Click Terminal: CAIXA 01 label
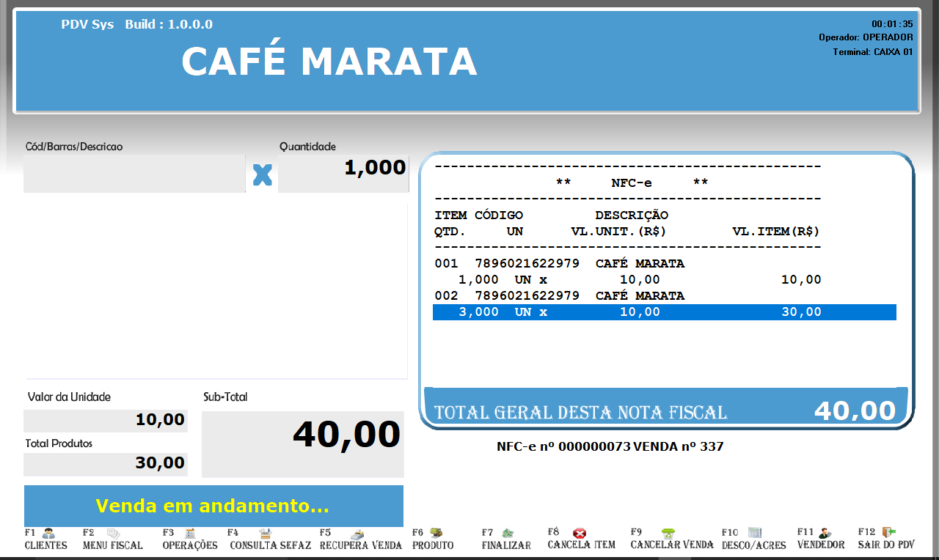Screen dimensions: 939x560 [x=873, y=52]
